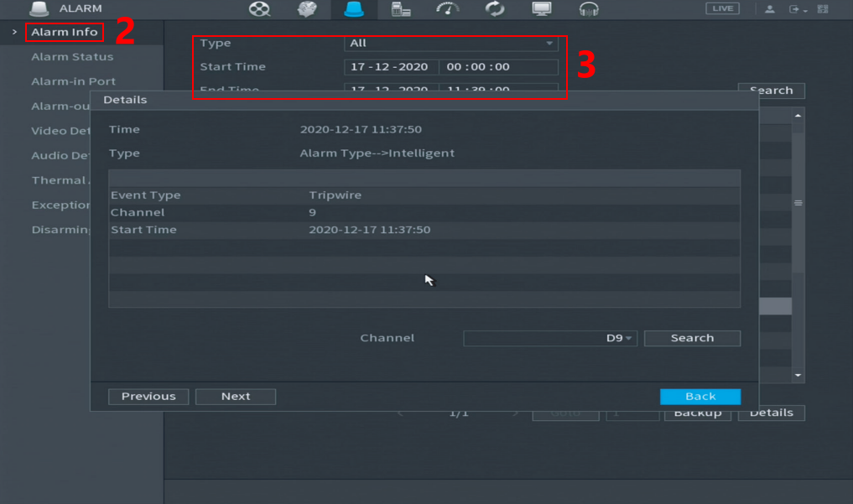The width and height of the screenshot is (853, 504).
Task: Click Next in the Details dialog
Action: 236,397
